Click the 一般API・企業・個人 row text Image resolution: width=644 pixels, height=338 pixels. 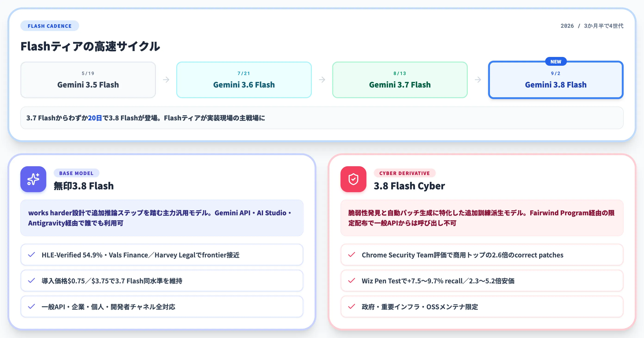[x=108, y=307]
